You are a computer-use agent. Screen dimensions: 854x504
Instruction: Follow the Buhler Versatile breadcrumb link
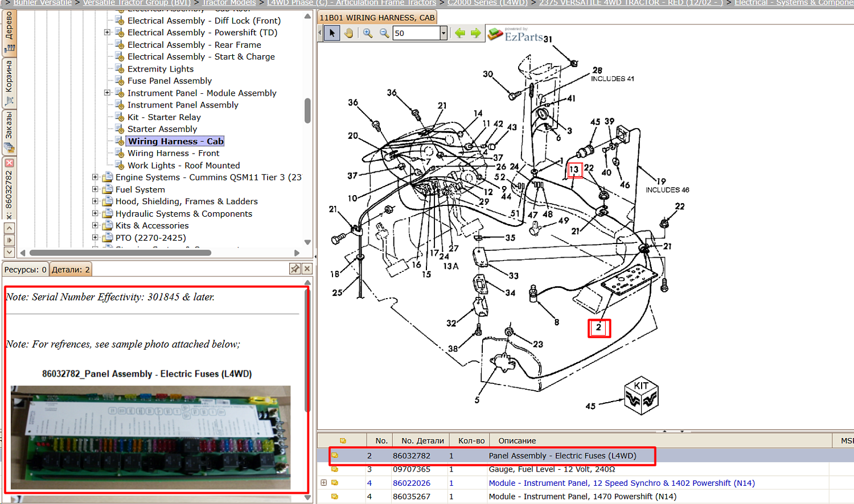[43, 3]
